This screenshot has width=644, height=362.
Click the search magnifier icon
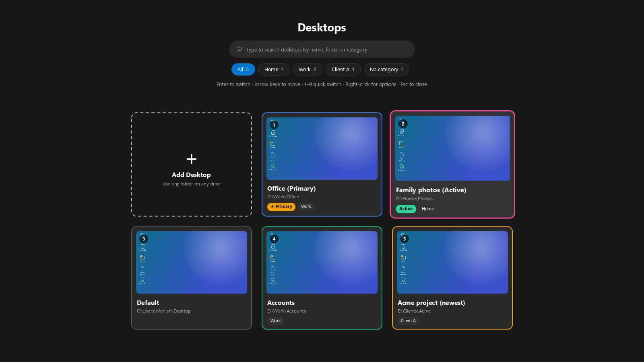point(239,49)
